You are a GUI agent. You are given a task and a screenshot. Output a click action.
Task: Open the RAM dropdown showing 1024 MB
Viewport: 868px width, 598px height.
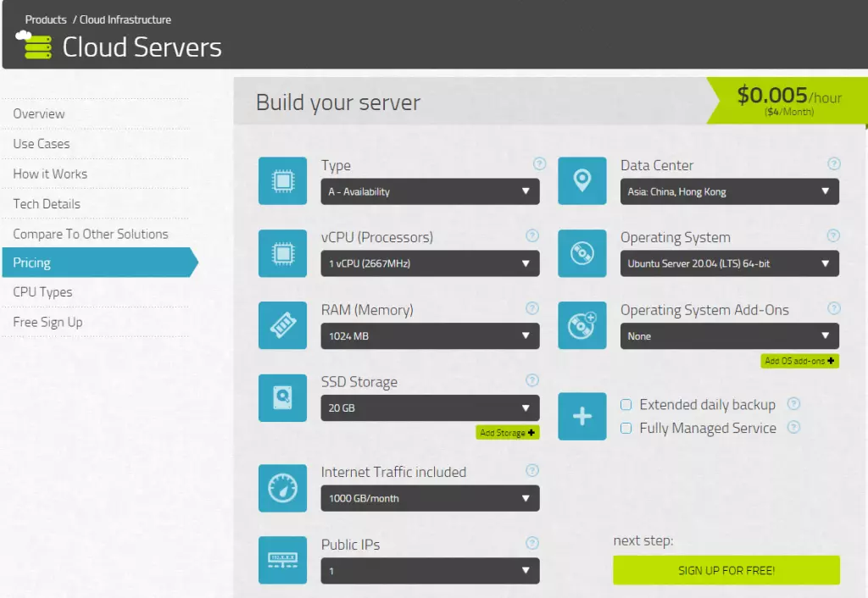pyautogui.click(x=430, y=335)
